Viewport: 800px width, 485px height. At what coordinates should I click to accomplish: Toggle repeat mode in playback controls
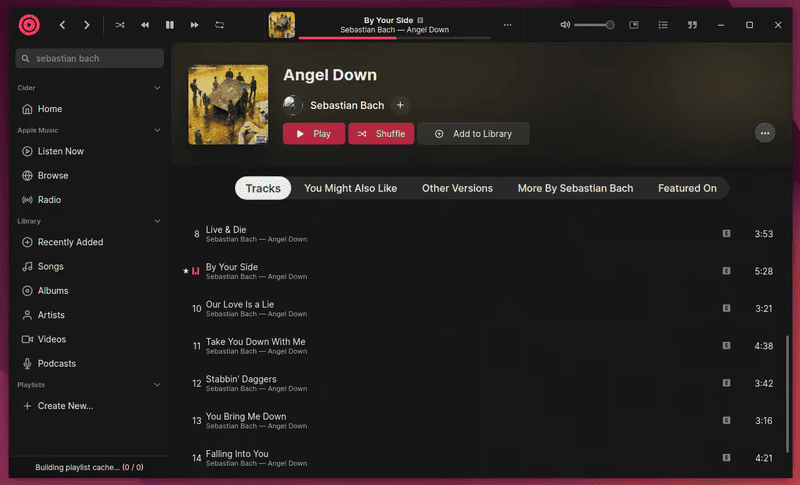(x=219, y=24)
